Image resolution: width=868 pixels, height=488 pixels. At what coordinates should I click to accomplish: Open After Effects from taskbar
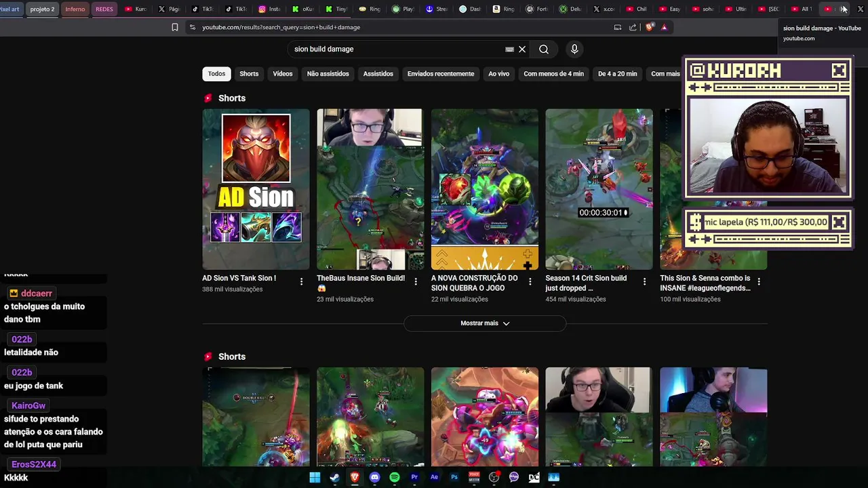pos(434,477)
